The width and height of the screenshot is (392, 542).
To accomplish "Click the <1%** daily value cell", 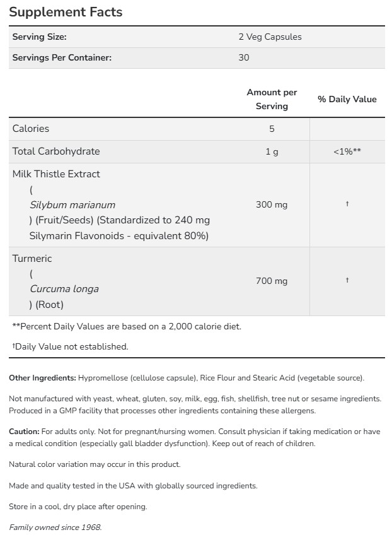I will [x=347, y=151].
